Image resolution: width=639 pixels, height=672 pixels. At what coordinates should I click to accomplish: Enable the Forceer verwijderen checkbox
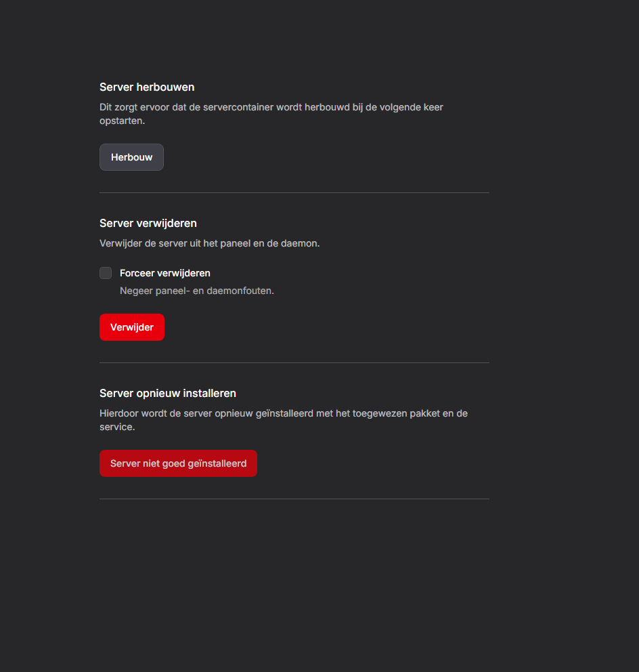106,273
